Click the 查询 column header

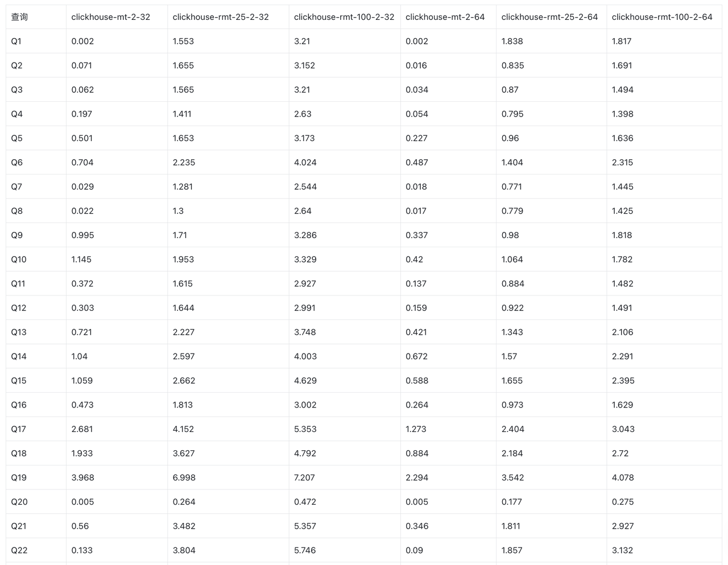coord(19,17)
